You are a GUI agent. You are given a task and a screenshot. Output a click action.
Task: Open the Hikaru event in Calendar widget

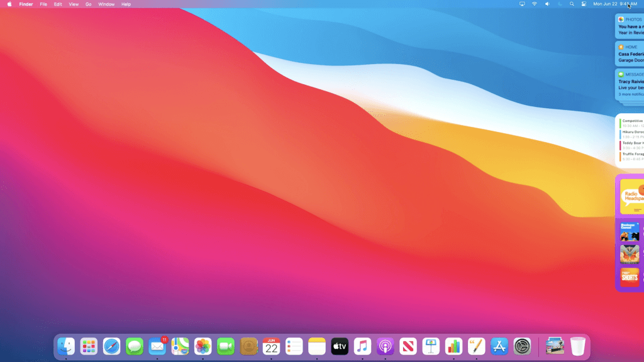coord(631,134)
